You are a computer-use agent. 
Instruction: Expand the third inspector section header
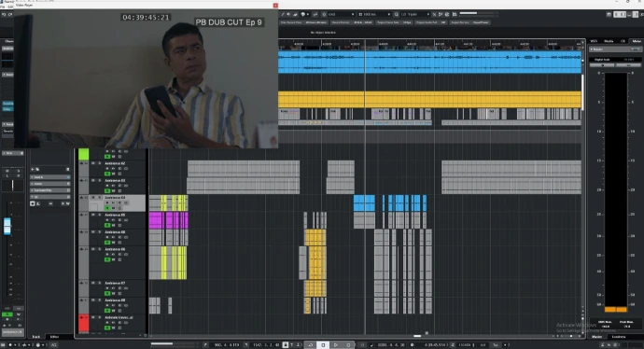(50, 190)
